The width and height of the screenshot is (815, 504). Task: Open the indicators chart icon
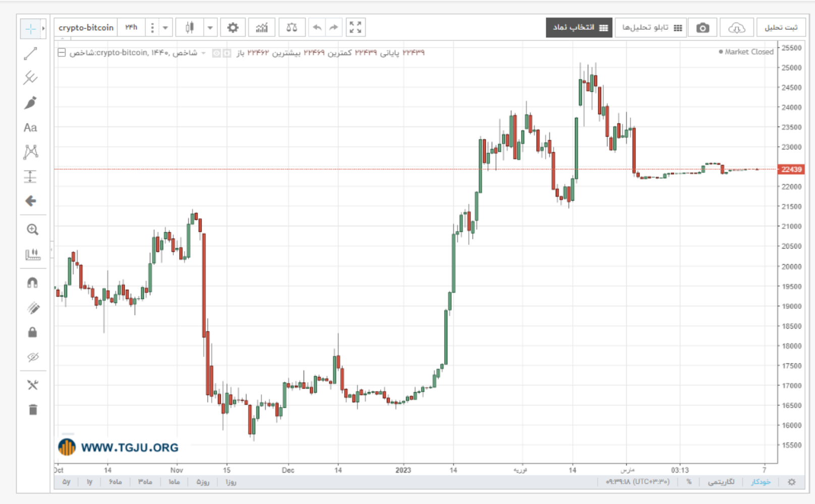click(x=262, y=27)
